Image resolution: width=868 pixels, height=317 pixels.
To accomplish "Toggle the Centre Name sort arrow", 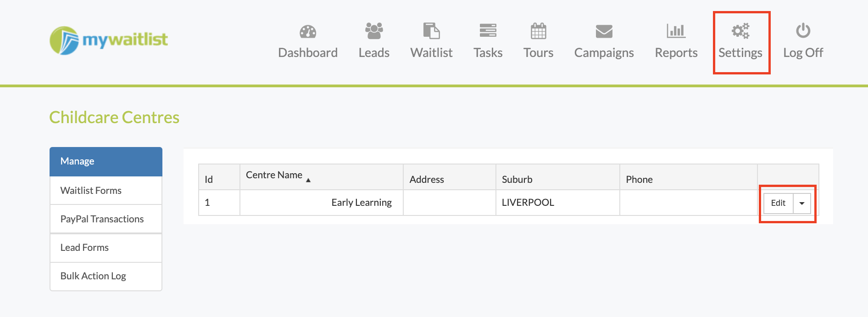I will point(308,180).
